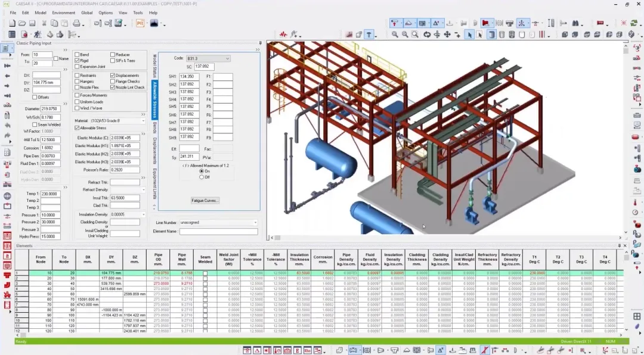644x355 pixels.
Task: Start error check with running man icon
Action: pos(38,35)
